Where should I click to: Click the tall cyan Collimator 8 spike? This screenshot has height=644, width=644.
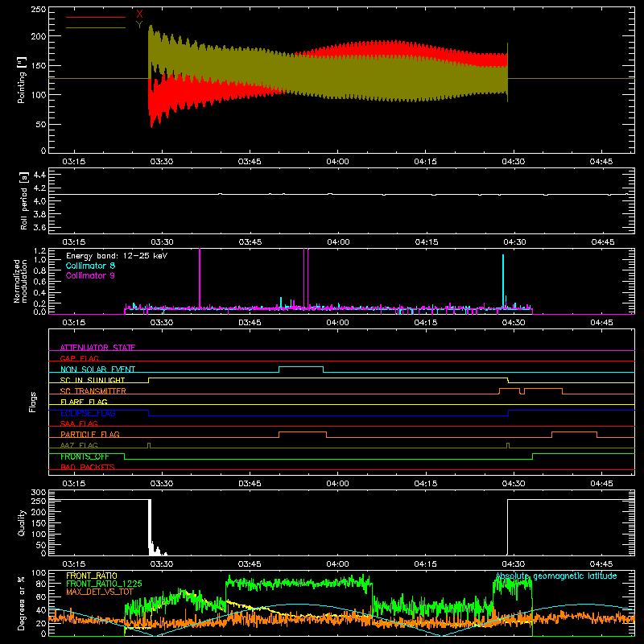click(x=503, y=281)
